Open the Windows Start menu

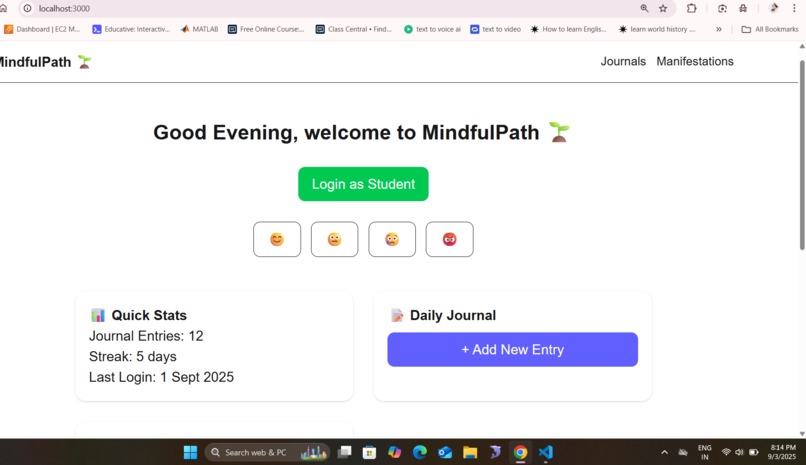click(x=190, y=452)
